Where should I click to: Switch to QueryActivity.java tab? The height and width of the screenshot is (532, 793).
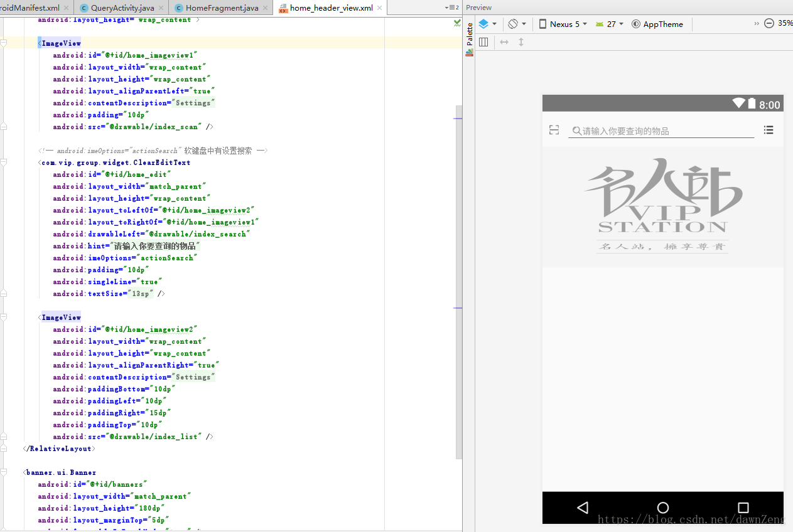coord(122,8)
